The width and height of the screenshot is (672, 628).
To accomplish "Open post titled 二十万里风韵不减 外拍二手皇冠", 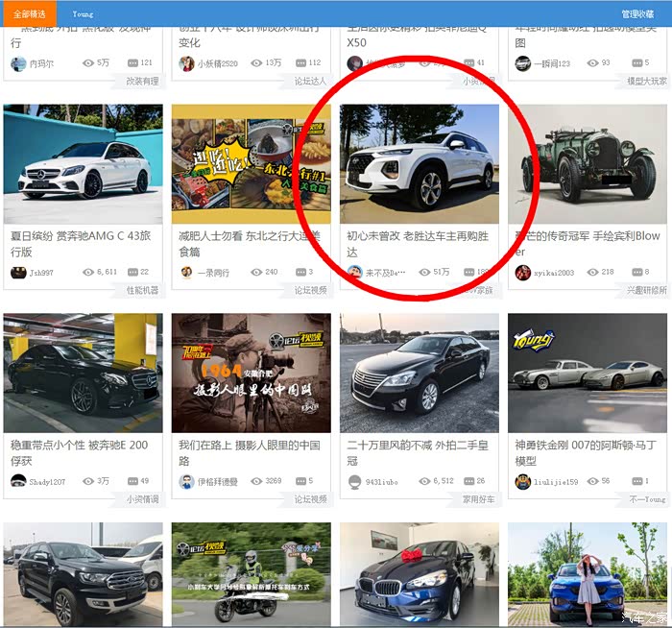I will point(418,452).
